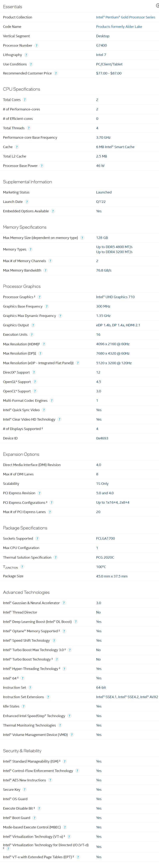Open tooltip icon for Total Threads
The height and width of the screenshot is (868, 159).
pos(29,128)
